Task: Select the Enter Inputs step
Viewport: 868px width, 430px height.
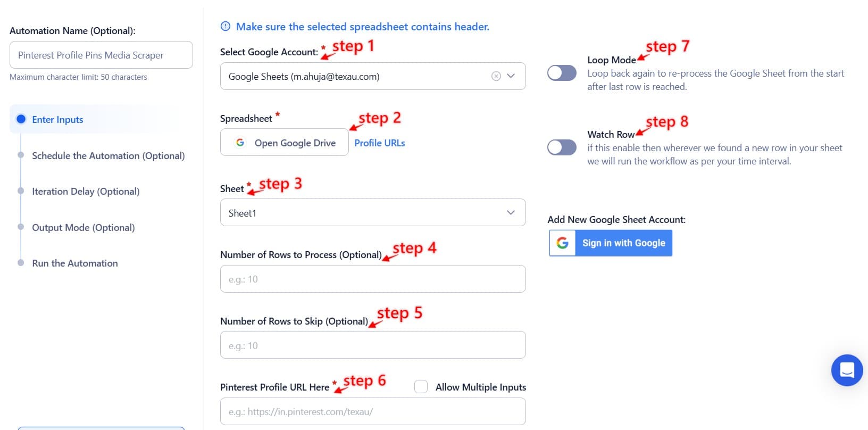Action: 57,120
